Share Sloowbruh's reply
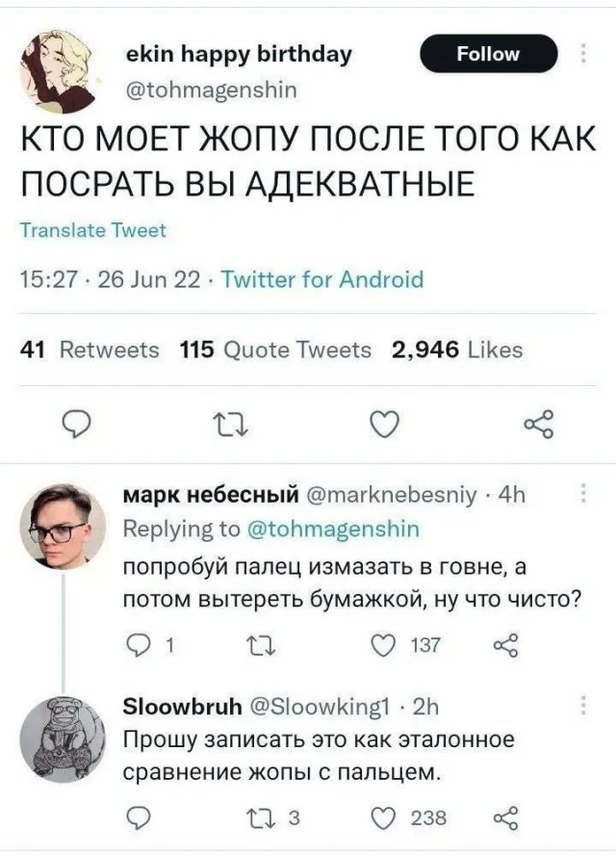 point(505,817)
